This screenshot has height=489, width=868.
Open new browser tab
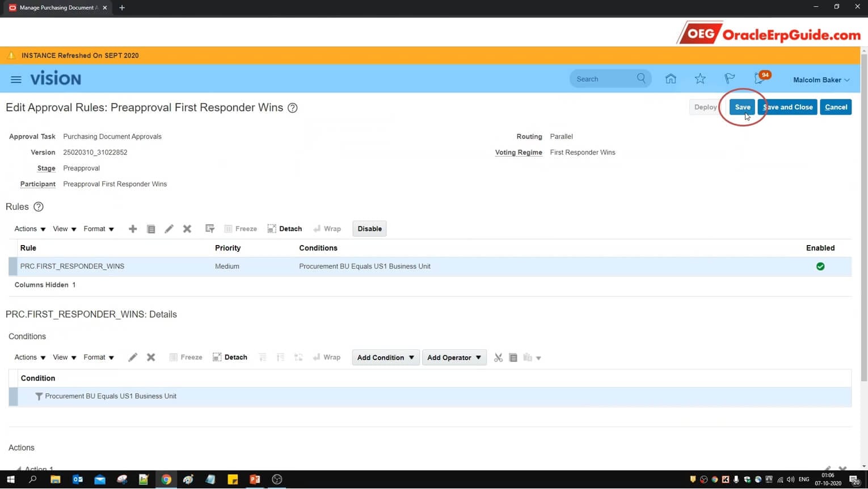coord(122,7)
